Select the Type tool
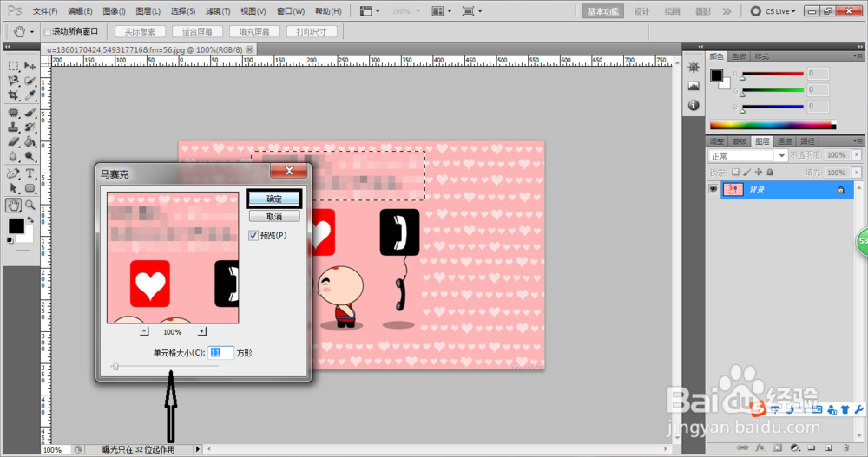 point(30,173)
